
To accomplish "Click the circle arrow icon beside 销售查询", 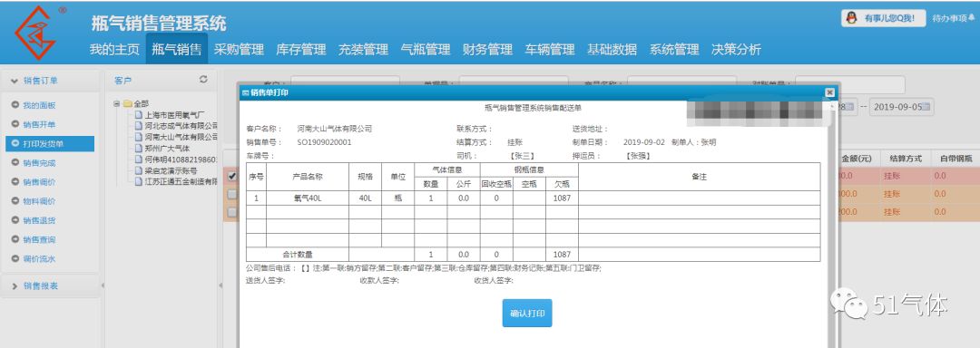I will tap(15, 239).
